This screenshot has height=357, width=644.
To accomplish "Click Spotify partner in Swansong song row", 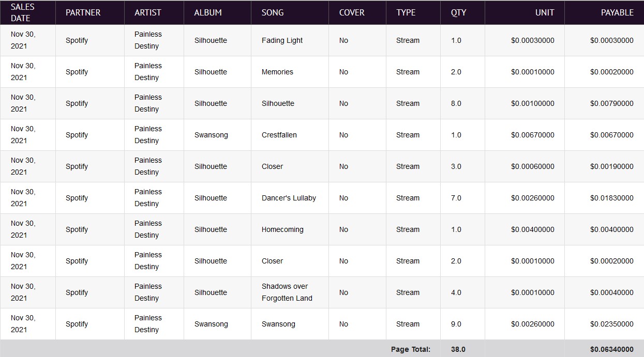I will click(x=77, y=324).
